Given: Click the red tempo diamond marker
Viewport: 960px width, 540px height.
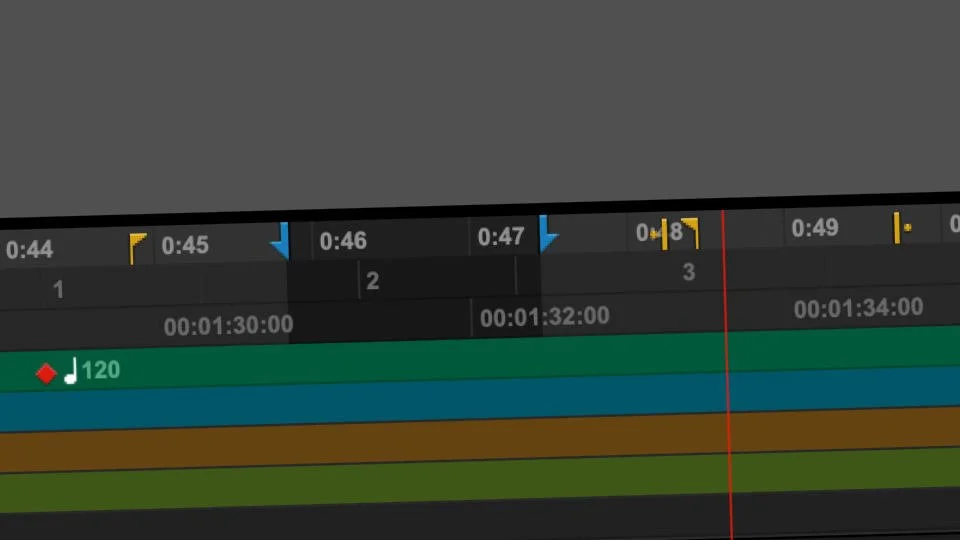Looking at the screenshot, I should pos(46,373).
